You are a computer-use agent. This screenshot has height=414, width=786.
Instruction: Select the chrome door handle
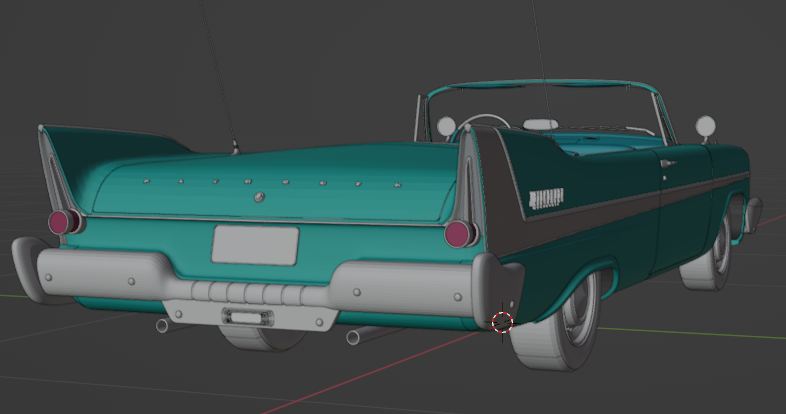click(x=668, y=163)
